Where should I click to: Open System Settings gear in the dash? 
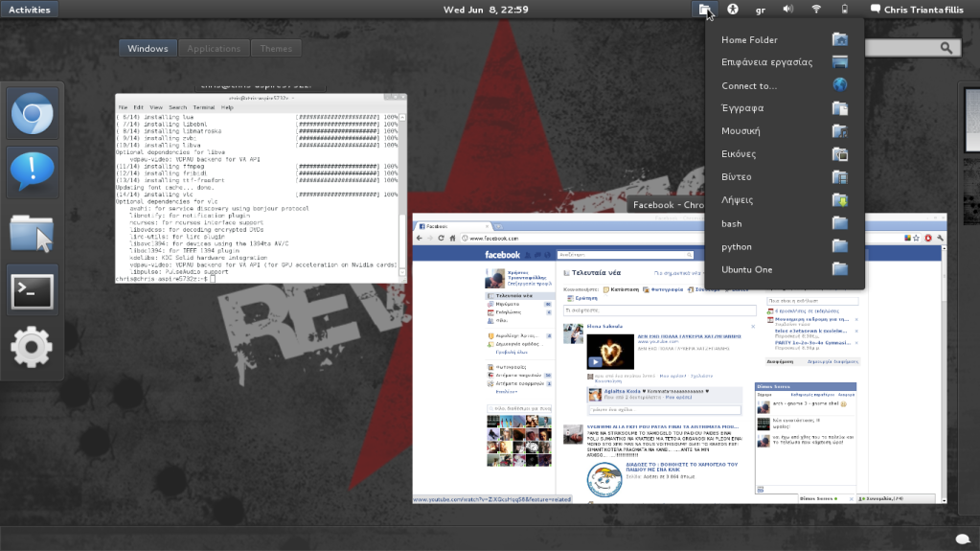33,347
